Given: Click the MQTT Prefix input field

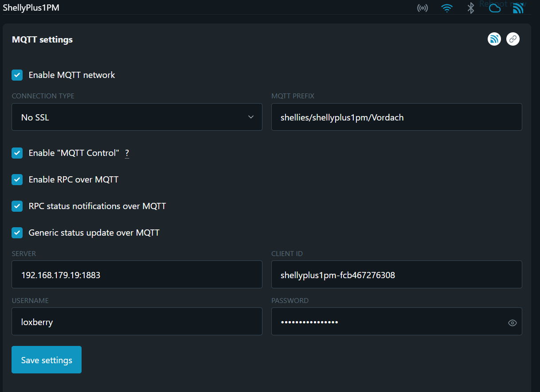Looking at the screenshot, I should tap(396, 117).
